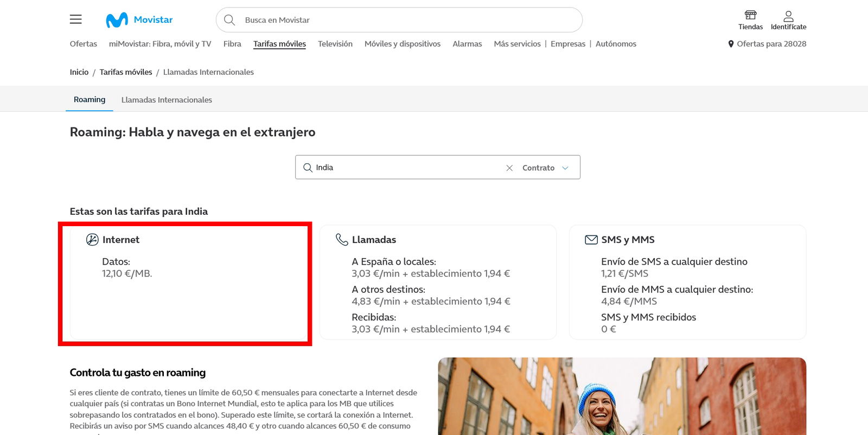The width and height of the screenshot is (868, 435).
Task: Switch to the Llamadas Internacionales tab
Action: (x=167, y=100)
